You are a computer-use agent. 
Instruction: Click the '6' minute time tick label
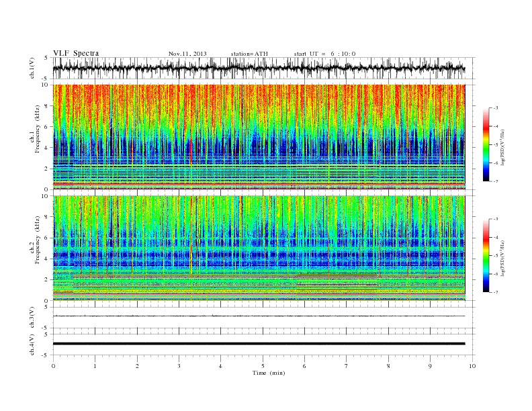tap(304, 366)
